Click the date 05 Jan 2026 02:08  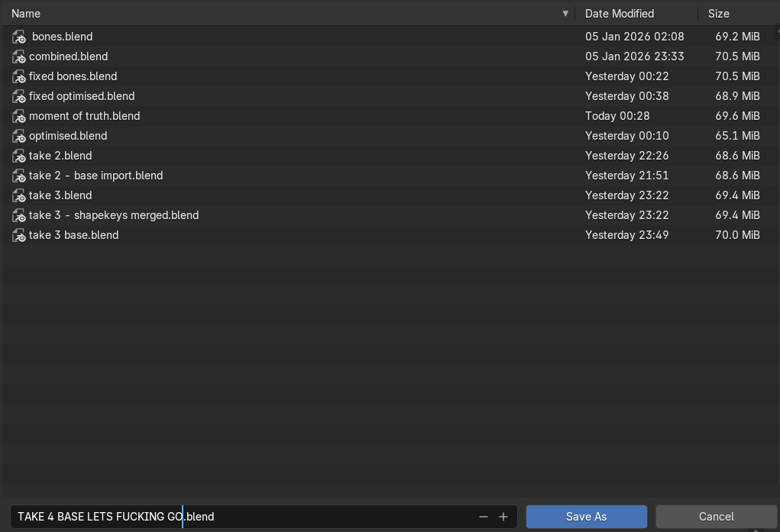click(x=634, y=37)
